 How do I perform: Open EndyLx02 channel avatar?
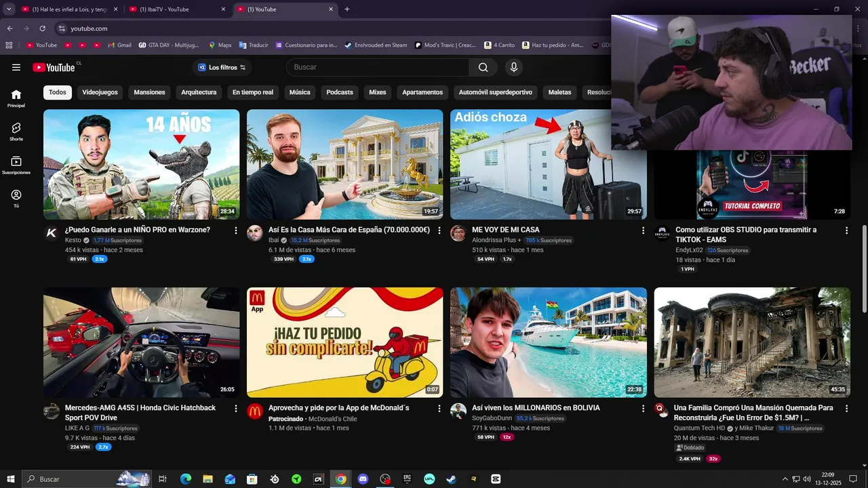(662, 233)
